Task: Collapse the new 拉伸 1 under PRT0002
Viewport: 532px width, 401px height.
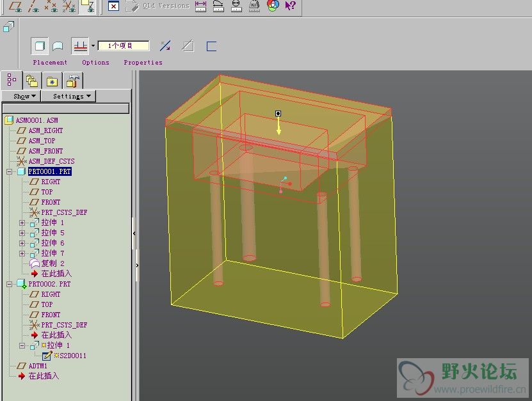Action: click(22, 346)
